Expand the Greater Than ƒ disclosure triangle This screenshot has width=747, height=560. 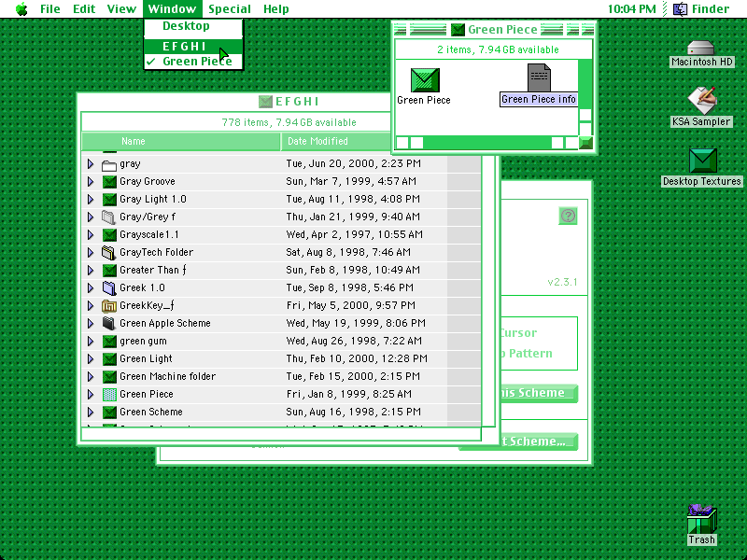pos(91,270)
